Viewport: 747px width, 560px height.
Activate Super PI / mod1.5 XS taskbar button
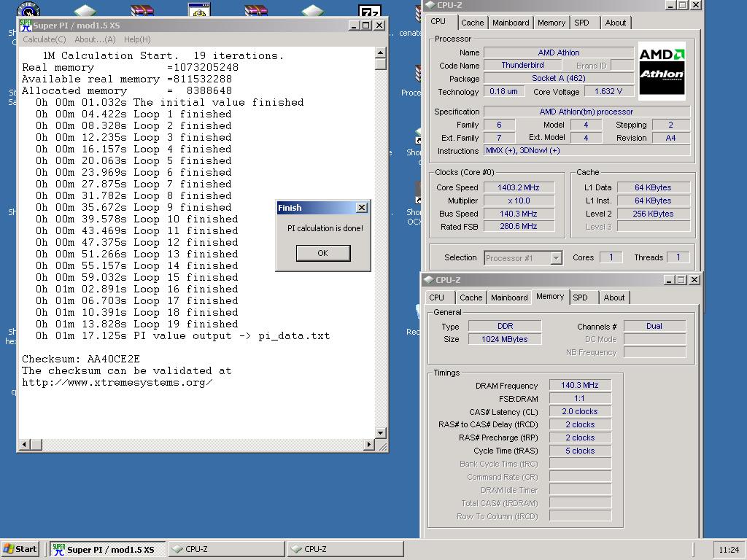108,549
